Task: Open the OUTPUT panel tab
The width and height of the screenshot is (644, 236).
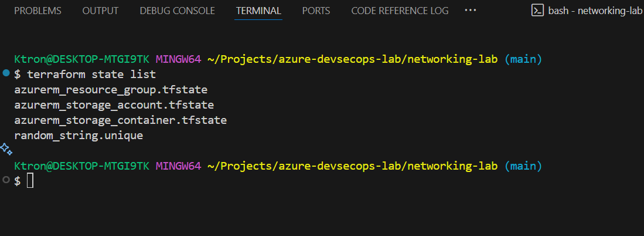Action: (x=100, y=11)
